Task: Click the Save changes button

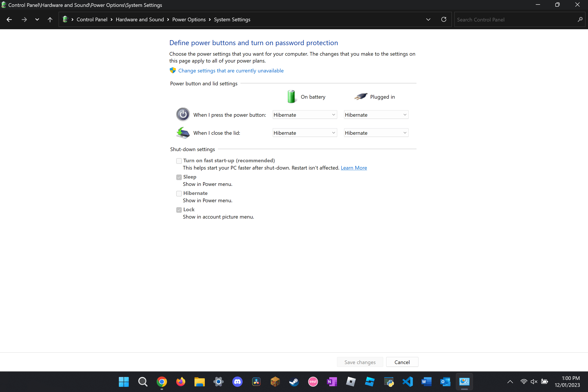Action: point(360,362)
